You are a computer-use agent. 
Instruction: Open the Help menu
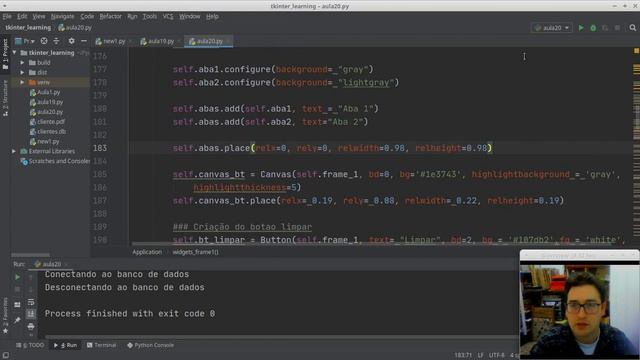coord(212,16)
